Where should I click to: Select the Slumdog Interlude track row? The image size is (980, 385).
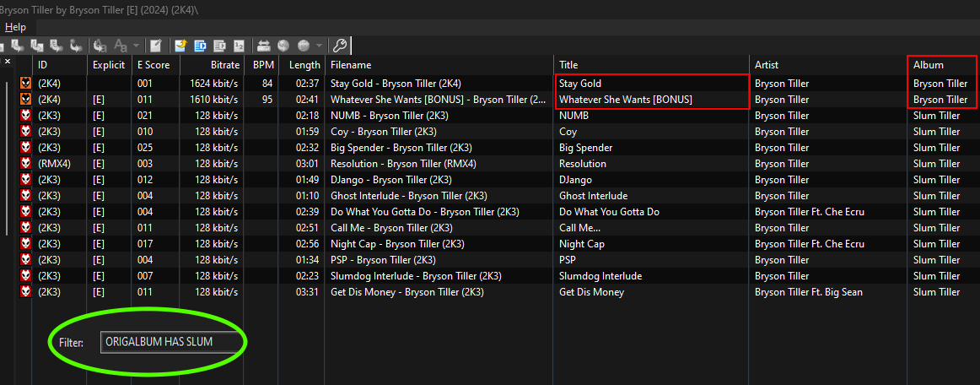coord(497,276)
